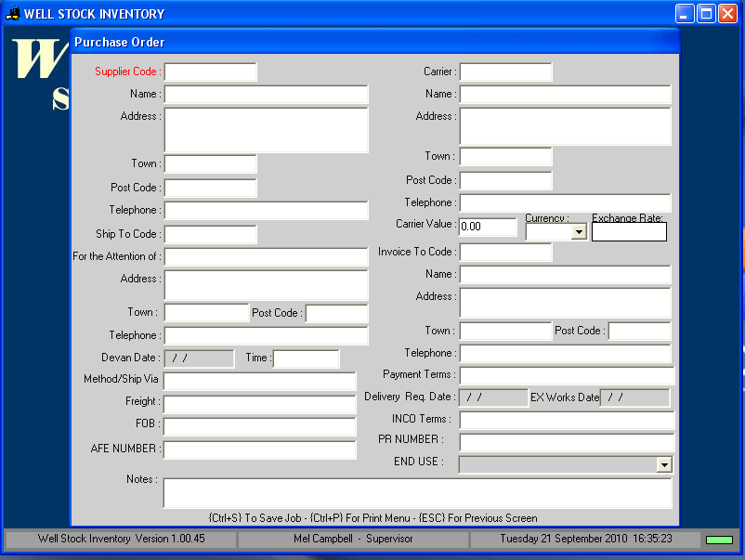Click the Invoice To Address text box

pyautogui.click(x=566, y=303)
